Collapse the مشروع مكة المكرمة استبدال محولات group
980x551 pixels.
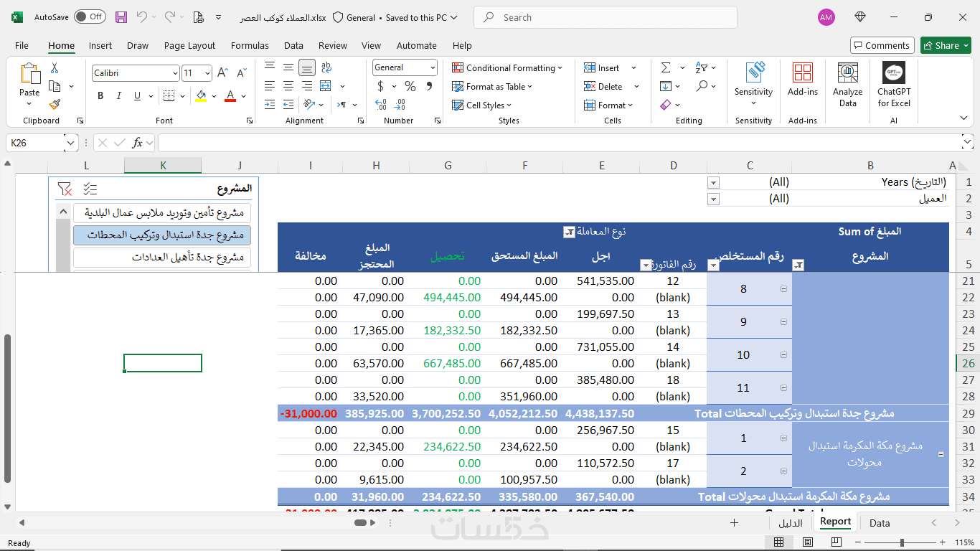pos(941,454)
